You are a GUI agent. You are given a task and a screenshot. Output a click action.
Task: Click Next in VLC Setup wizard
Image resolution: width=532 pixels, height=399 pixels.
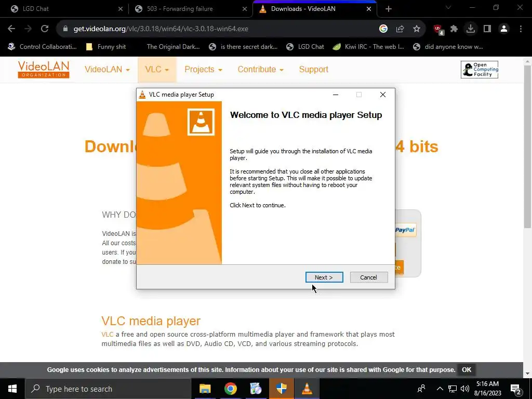coord(324,277)
